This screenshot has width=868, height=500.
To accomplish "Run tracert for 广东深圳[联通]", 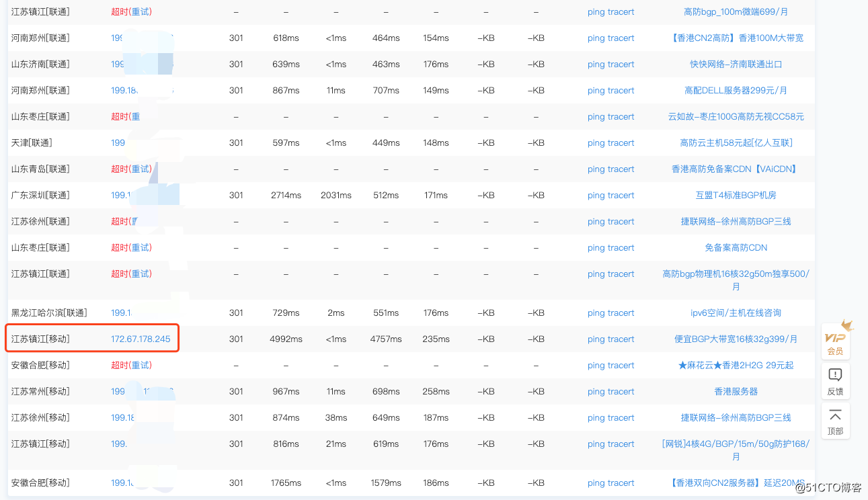I will tap(621, 195).
